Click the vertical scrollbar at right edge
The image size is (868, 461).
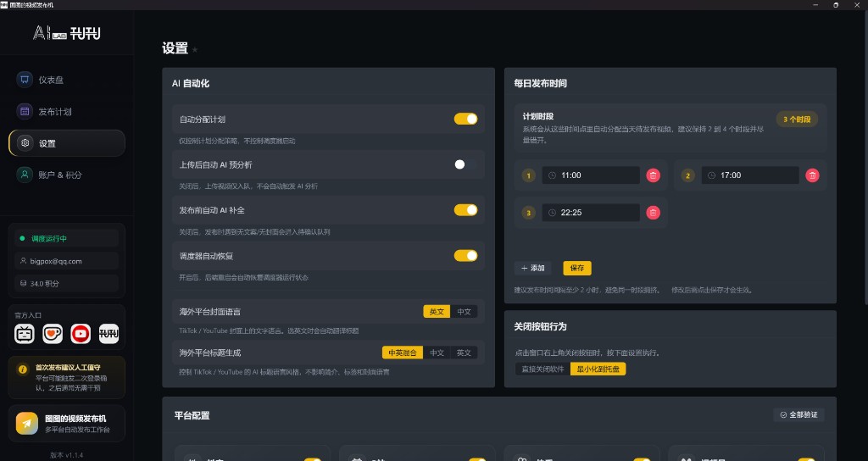(865, 158)
